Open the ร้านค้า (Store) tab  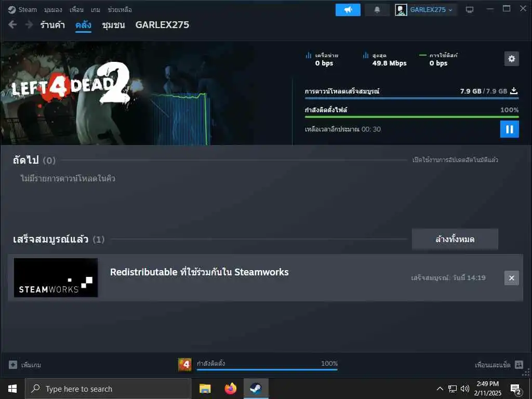pyautogui.click(x=52, y=25)
